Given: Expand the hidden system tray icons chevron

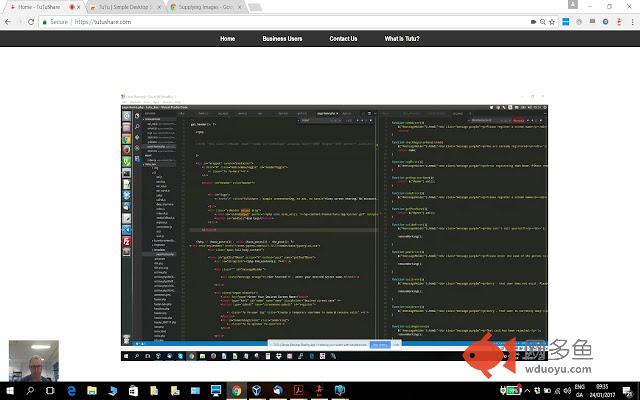Looking at the screenshot, I should point(527,391).
